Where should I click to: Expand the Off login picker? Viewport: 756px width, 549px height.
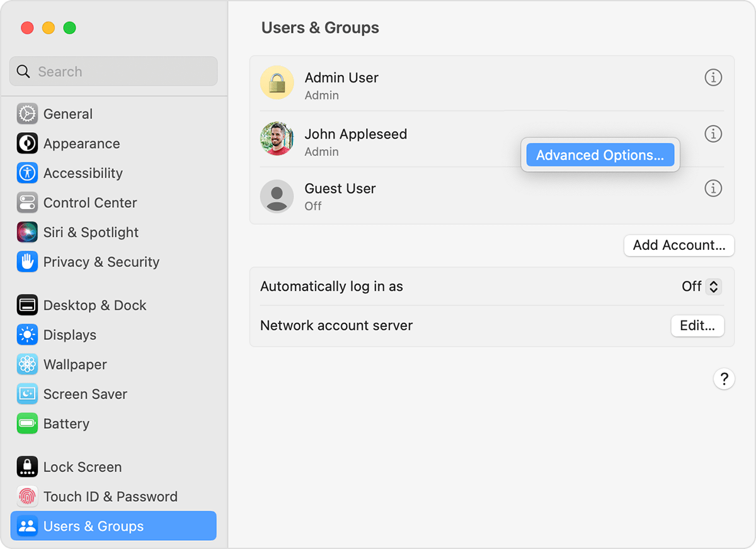point(713,286)
